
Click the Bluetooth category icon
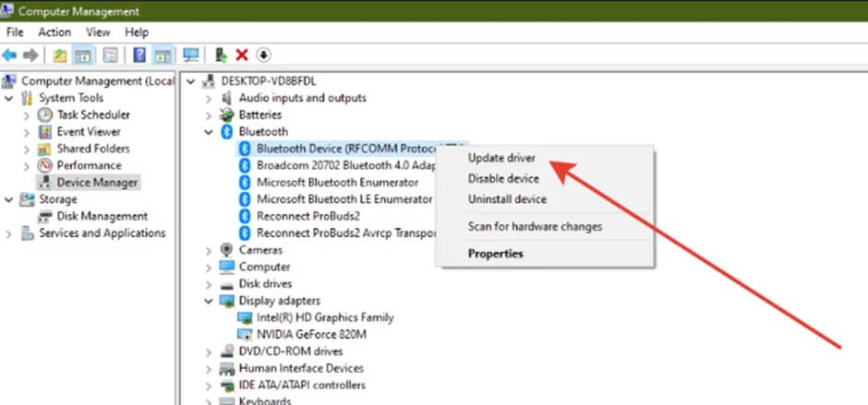tap(226, 132)
